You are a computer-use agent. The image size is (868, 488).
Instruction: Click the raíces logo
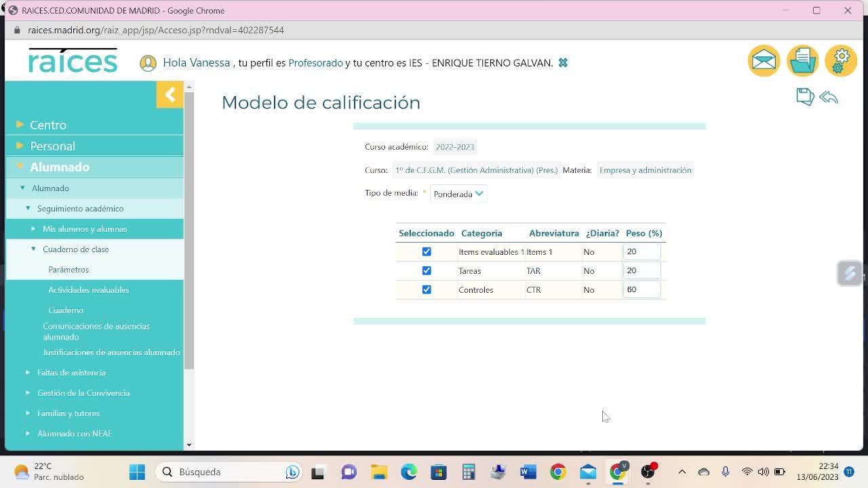(73, 60)
